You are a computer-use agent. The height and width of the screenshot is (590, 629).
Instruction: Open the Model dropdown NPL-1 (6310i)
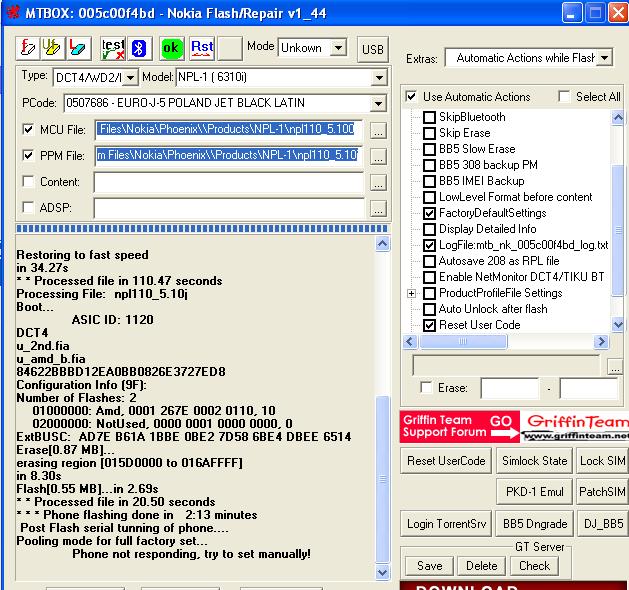click(379, 77)
